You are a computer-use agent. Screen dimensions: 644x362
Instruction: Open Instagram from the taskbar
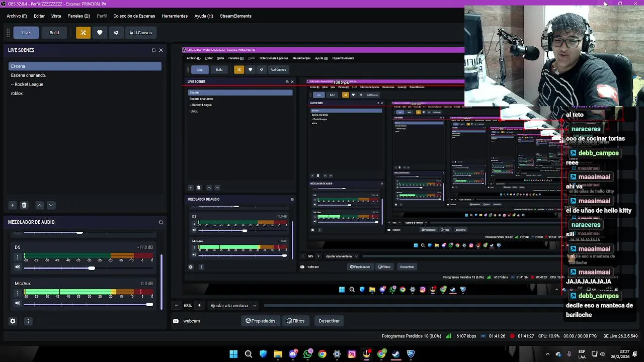[352, 354]
